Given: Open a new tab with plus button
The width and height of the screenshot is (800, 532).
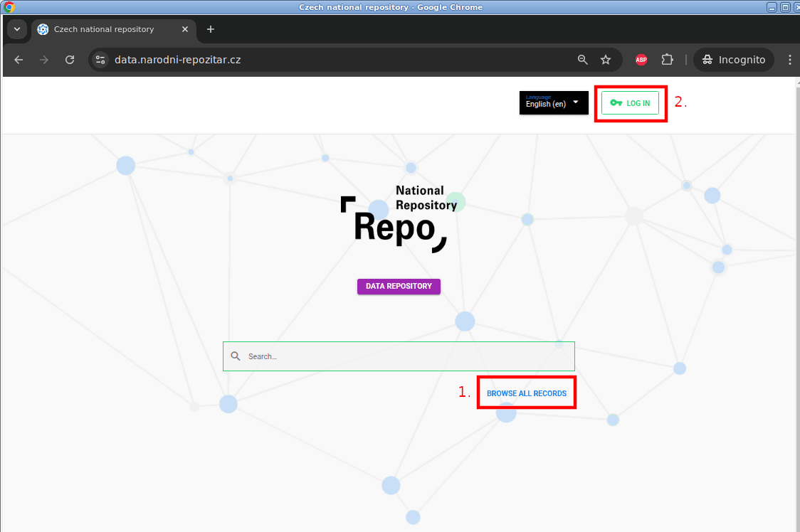Looking at the screenshot, I should 210,29.
